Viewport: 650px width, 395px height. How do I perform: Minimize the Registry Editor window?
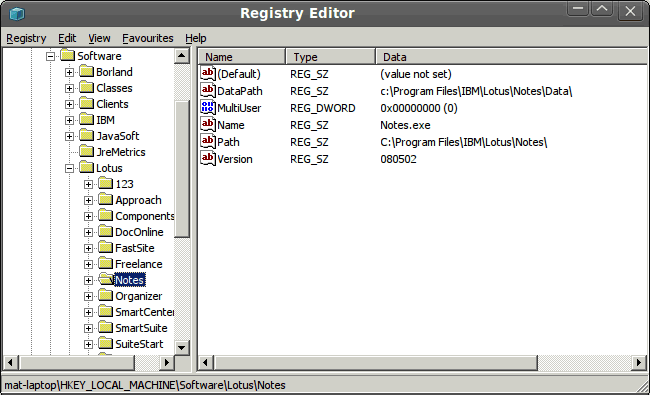click(578, 10)
